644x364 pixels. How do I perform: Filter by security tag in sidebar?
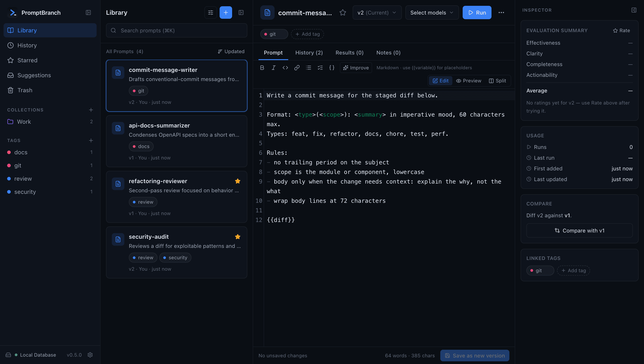point(50,192)
